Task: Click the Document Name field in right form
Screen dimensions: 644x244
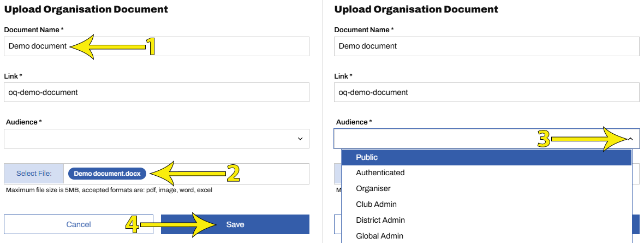Action: 486,46
